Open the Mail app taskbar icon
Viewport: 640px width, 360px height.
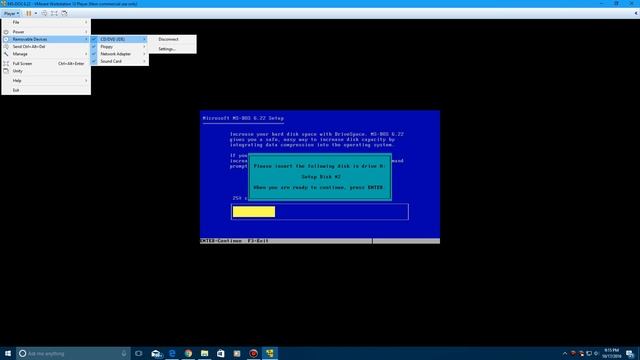(156, 353)
